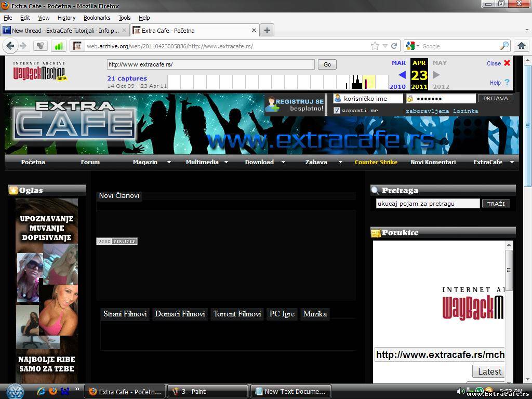Open the 'zaboravljena lozinka' link
The image size is (532, 399).
[442, 111]
